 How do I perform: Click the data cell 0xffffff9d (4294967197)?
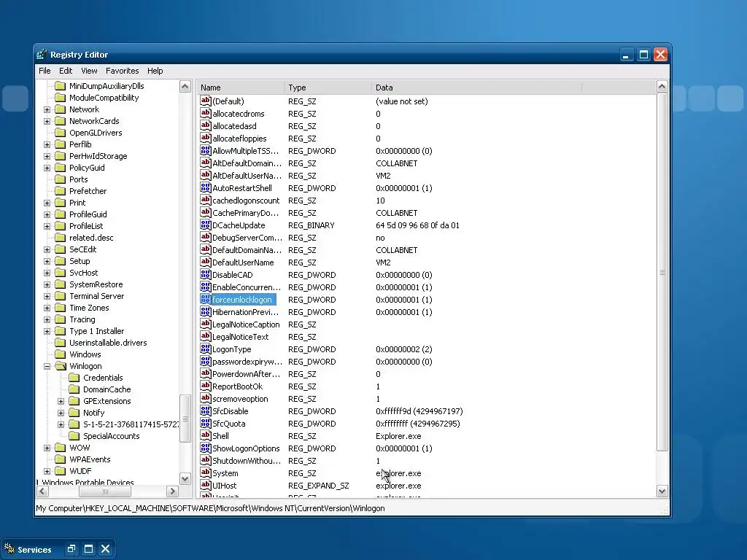419,411
